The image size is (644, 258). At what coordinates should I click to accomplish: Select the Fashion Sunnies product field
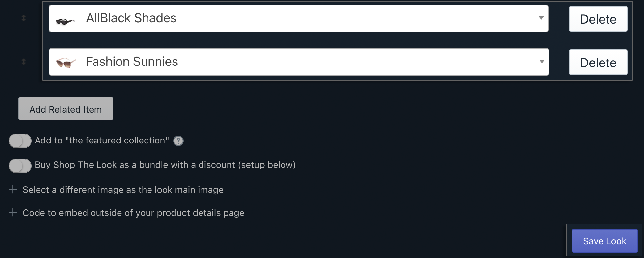click(x=299, y=62)
